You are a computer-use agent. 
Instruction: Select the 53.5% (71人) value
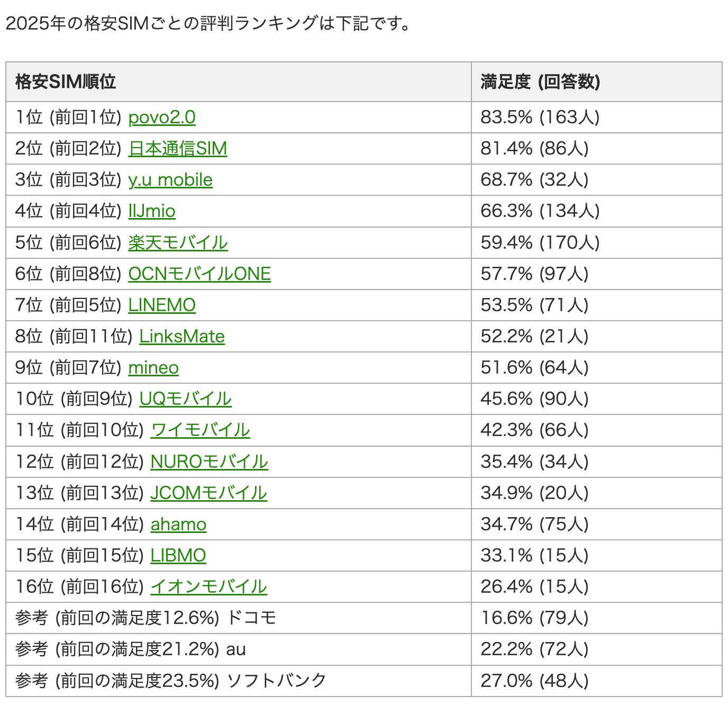click(534, 305)
